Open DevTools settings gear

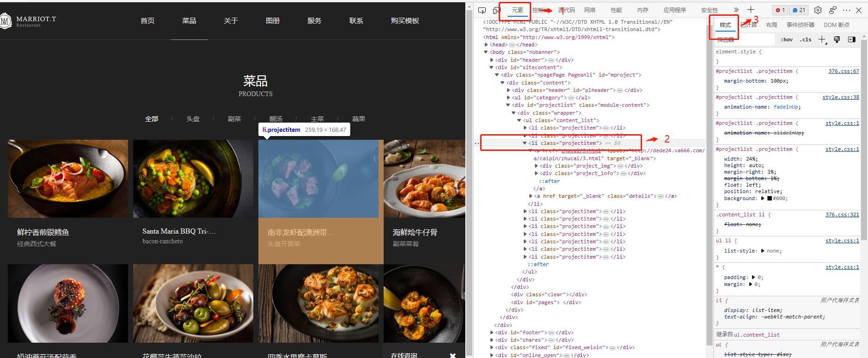pos(818,10)
